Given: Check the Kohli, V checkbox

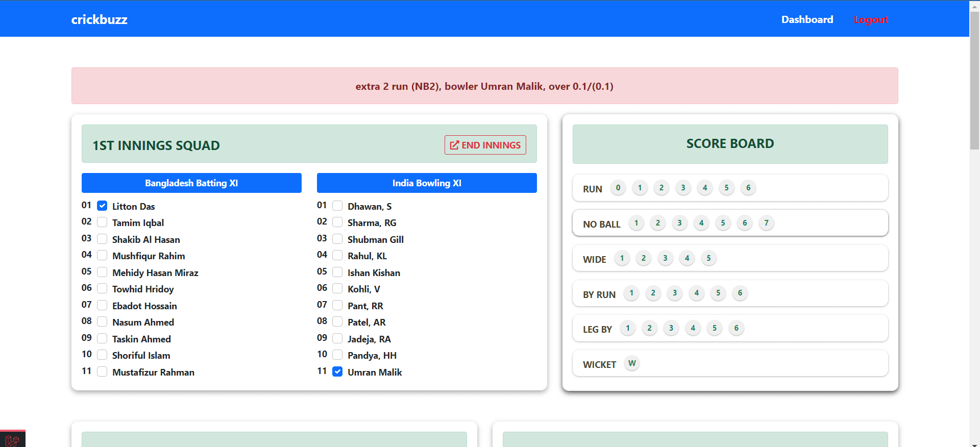Looking at the screenshot, I should [337, 288].
